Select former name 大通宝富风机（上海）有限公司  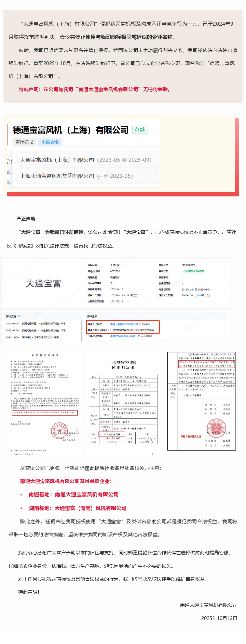(x=85, y=160)
